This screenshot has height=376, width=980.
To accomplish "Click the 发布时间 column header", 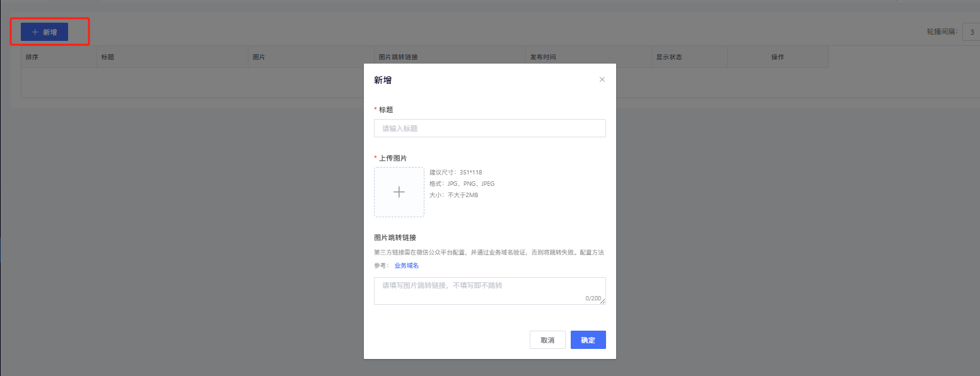I will (543, 57).
